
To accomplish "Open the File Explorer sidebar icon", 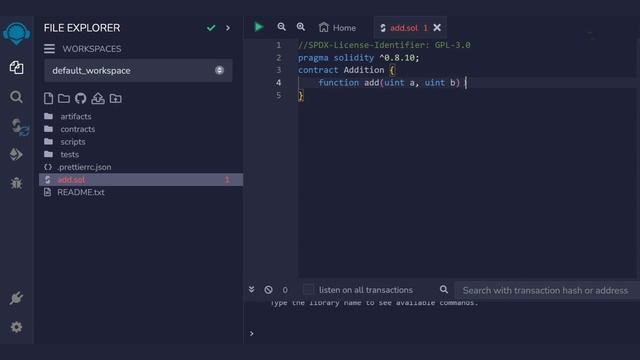I will [x=16, y=67].
